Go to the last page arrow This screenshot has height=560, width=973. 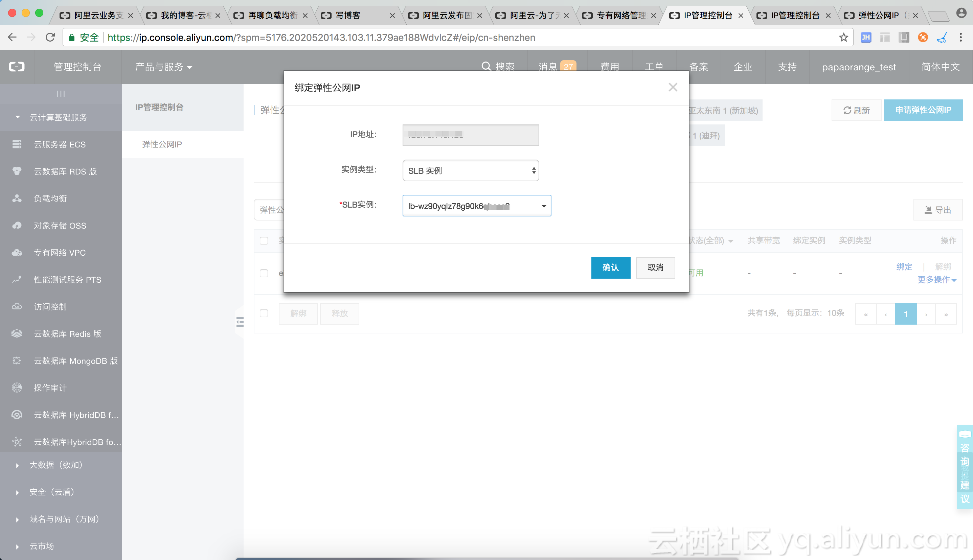click(946, 314)
